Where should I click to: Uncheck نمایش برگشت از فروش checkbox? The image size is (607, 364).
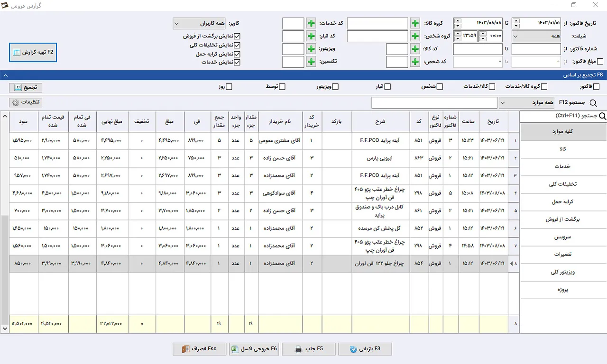click(x=238, y=36)
